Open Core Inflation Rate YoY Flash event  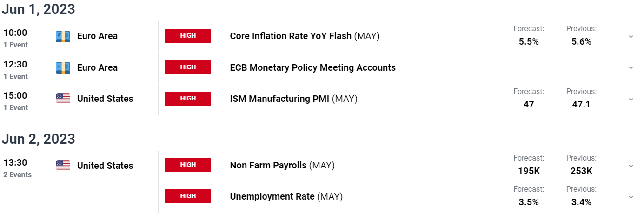[x=305, y=36]
